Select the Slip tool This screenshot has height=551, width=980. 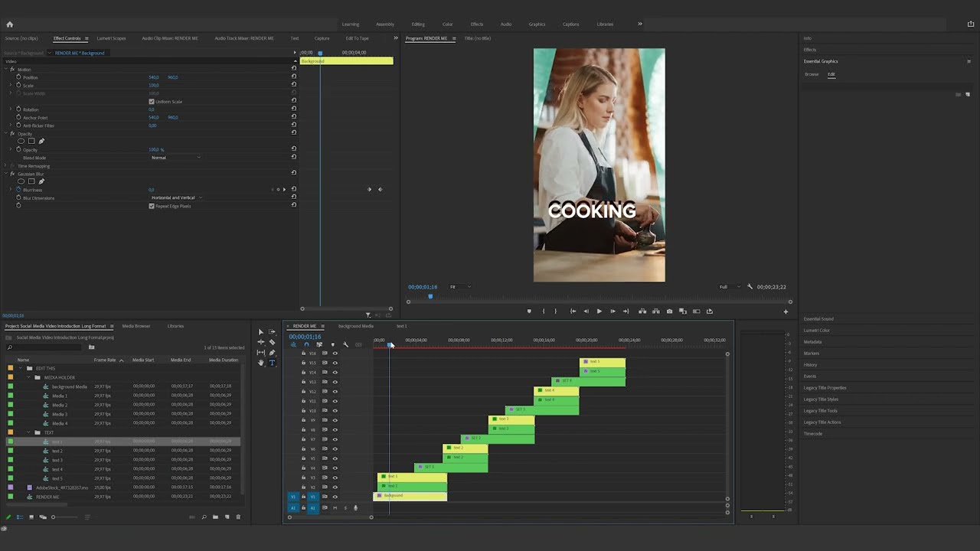point(260,353)
